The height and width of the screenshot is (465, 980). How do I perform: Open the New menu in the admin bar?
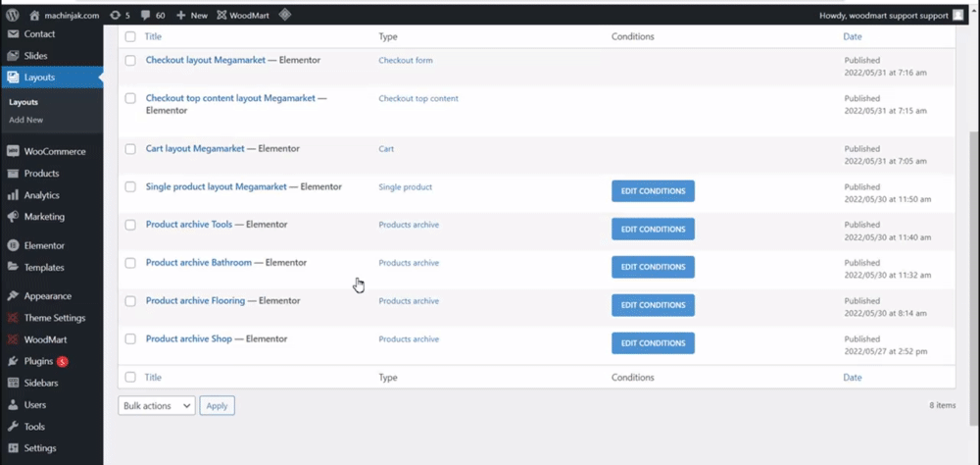[191, 15]
